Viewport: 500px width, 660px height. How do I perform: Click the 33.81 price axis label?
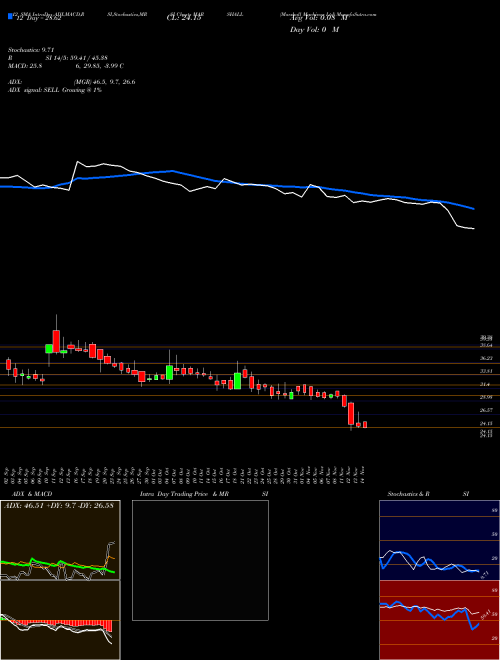tap(487, 371)
